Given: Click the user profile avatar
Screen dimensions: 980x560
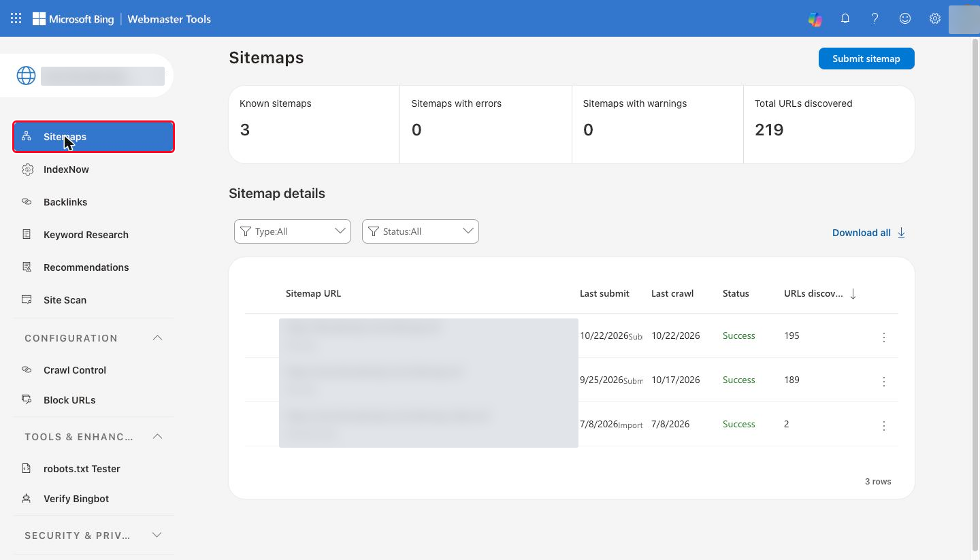Looking at the screenshot, I should [x=963, y=19].
